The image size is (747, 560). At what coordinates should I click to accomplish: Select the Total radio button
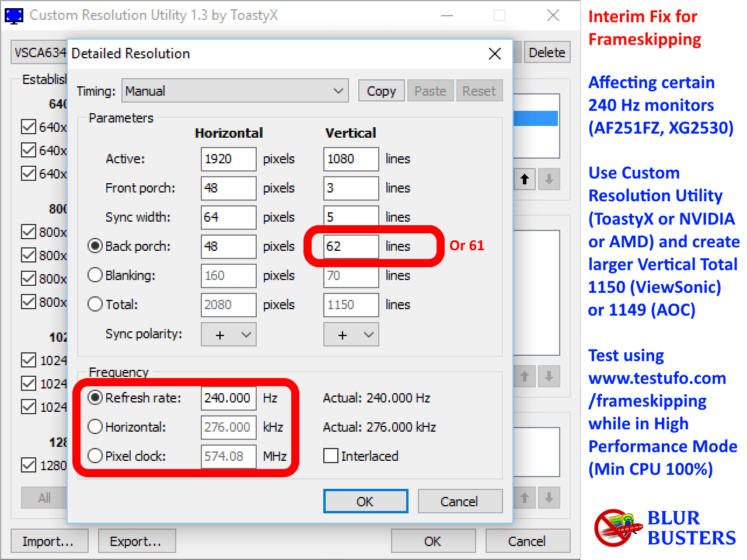95,304
